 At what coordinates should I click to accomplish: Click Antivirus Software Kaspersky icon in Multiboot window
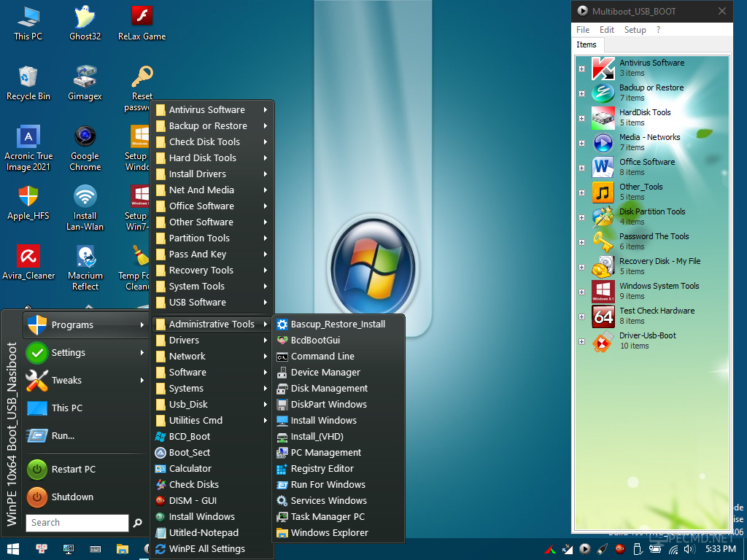(603, 68)
